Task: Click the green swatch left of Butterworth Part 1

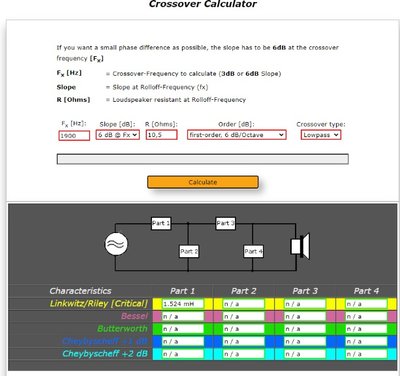Action: [157, 329]
